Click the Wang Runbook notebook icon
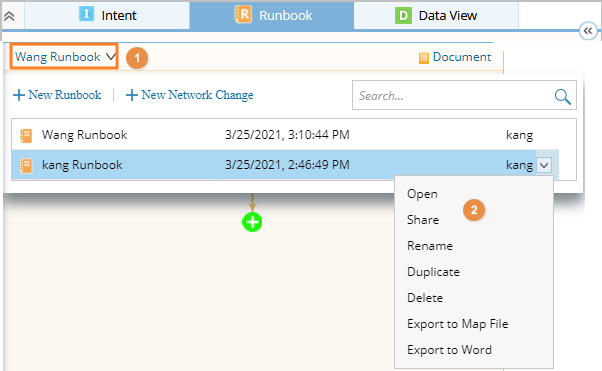The image size is (602, 371). 26,136
